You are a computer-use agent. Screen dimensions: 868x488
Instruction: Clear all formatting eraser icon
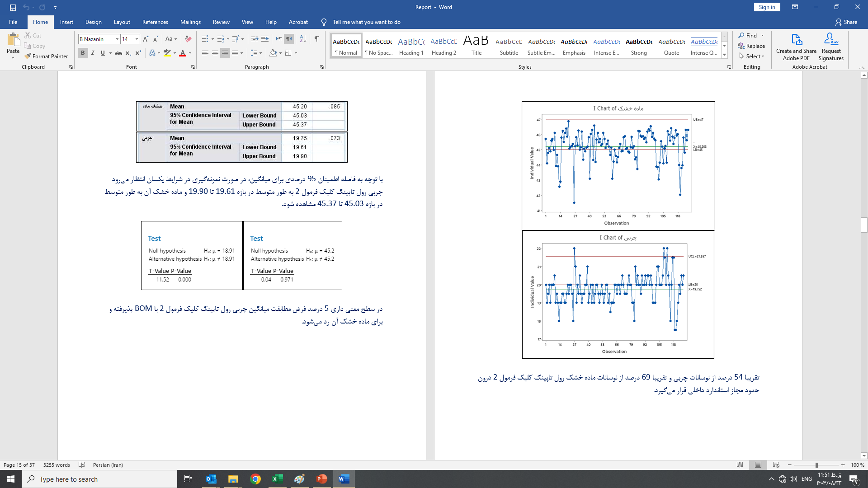(x=189, y=39)
